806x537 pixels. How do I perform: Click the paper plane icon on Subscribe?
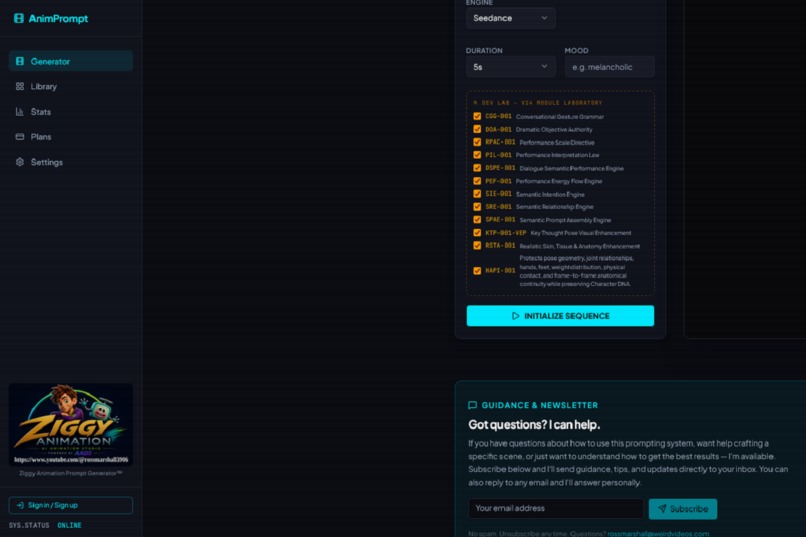(x=662, y=509)
